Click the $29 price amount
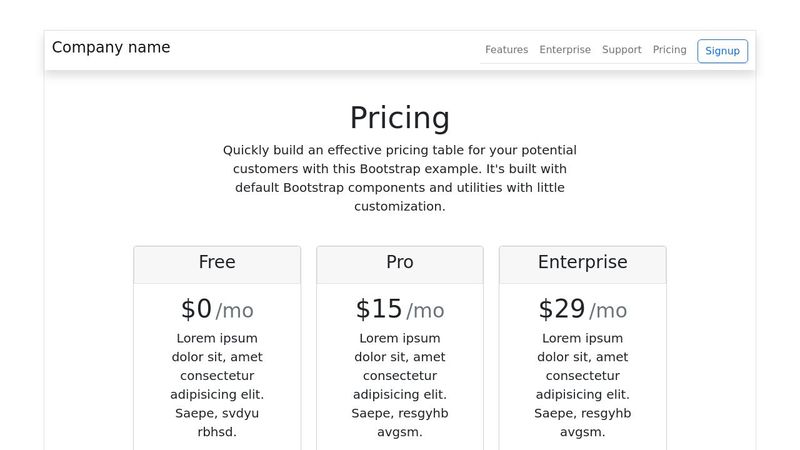800x450 pixels. [x=561, y=309]
